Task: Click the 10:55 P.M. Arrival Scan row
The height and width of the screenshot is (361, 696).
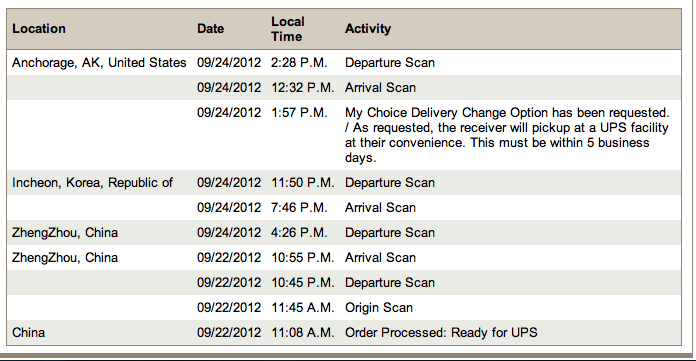Action: (344, 258)
